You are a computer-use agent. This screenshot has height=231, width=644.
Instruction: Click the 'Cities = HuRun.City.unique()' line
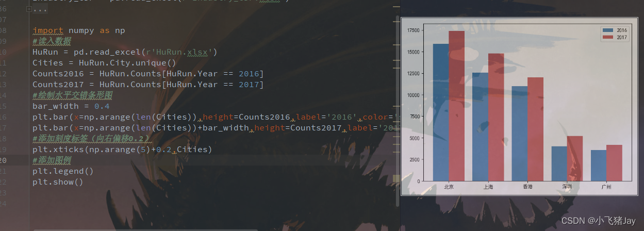[x=105, y=63]
